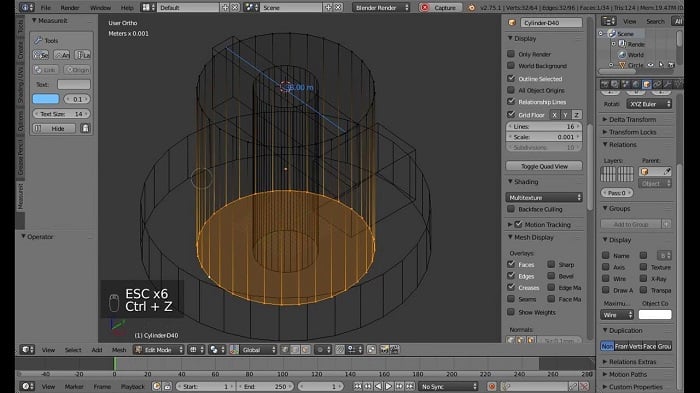This screenshot has height=393, width=700.
Task: Click the Hide button in MeasureIt
Action: coord(53,128)
